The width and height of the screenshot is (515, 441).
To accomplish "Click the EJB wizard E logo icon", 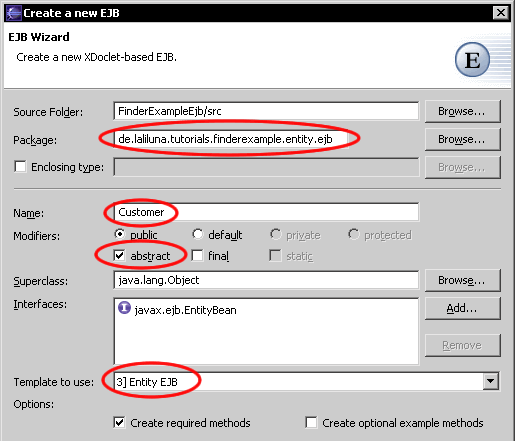I will coord(472,60).
